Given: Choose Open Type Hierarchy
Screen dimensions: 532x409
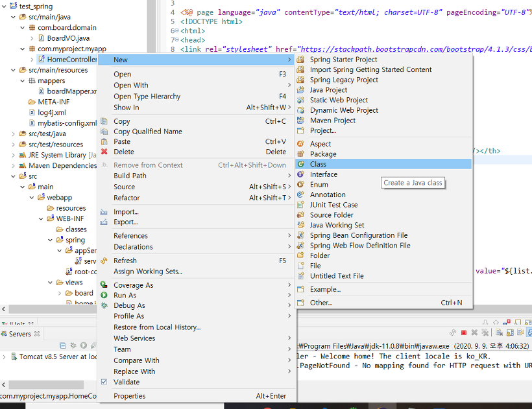Looking at the screenshot, I should tap(197, 96).
